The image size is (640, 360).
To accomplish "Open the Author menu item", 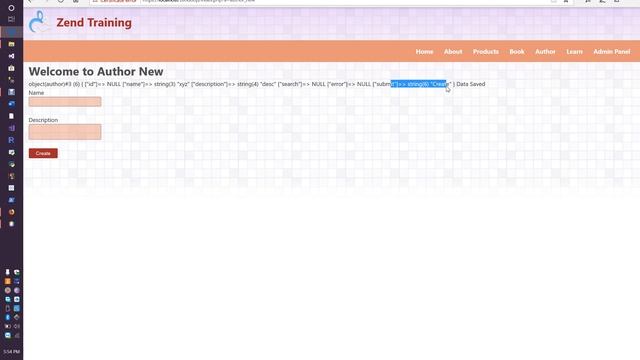I will pyautogui.click(x=545, y=52).
